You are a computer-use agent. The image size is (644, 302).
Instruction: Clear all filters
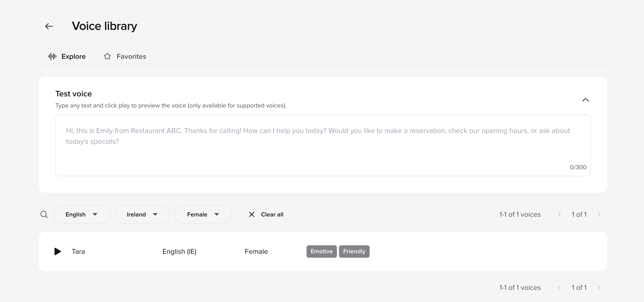(x=266, y=214)
